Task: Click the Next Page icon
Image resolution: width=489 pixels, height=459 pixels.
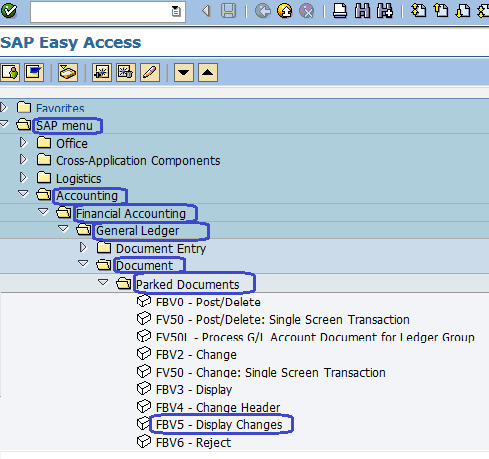Action: coord(463,11)
